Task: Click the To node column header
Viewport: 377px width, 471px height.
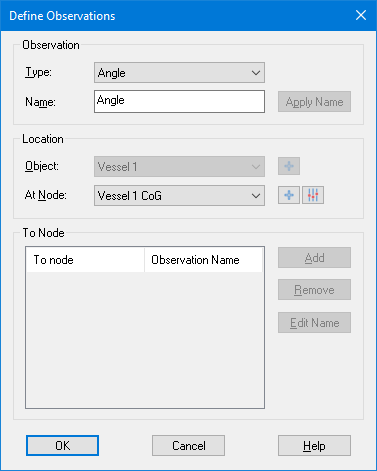Action: coord(85,260)
